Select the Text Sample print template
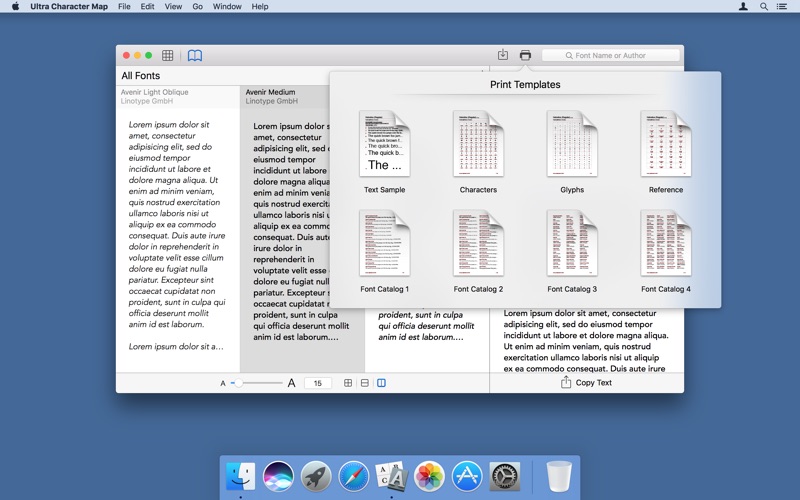Viewport: 800px width, 500px height. point(384,152)
